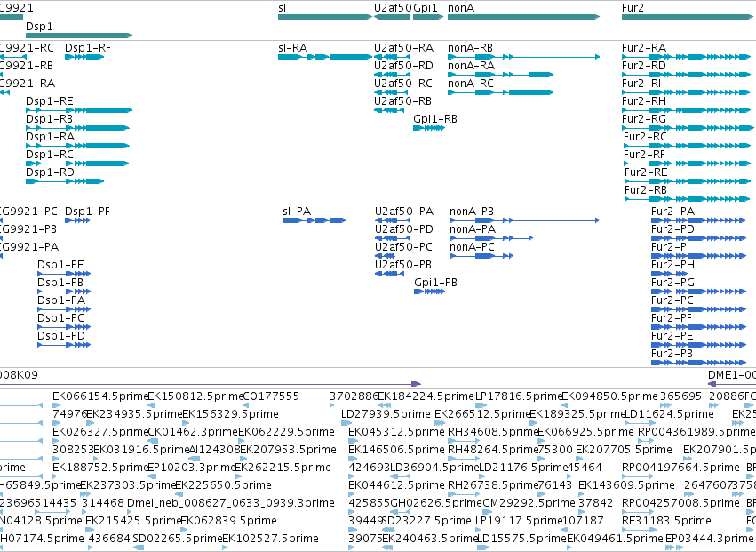
Task: Click the Fur2-RI transcript label
Action: [x=641, y=83]
